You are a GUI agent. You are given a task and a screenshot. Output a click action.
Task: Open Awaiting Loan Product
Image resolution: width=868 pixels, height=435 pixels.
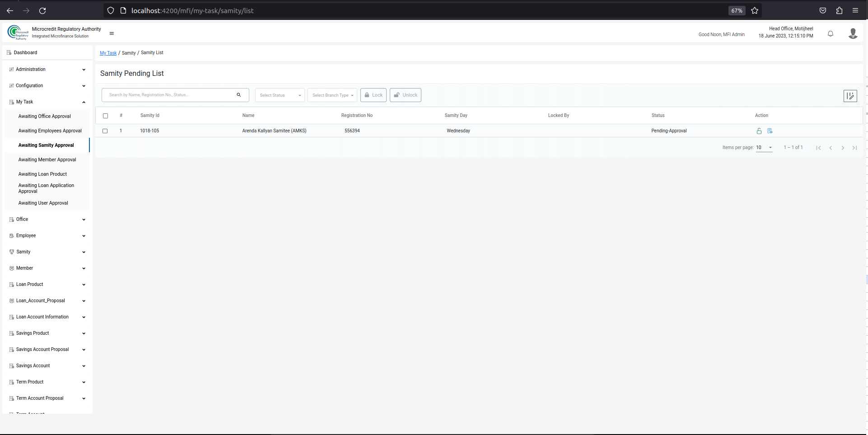tap(42, 174)
